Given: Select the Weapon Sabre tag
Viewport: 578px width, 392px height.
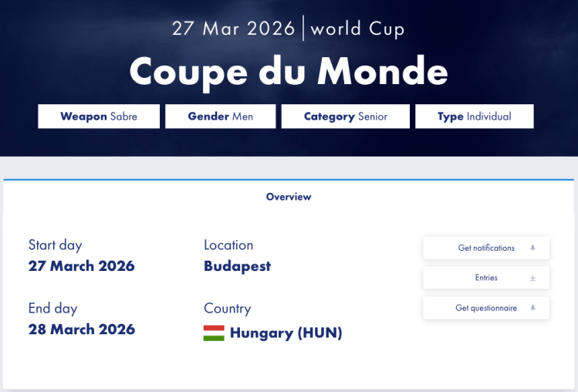Looking at the screenshot, I should tap(99, 117).
